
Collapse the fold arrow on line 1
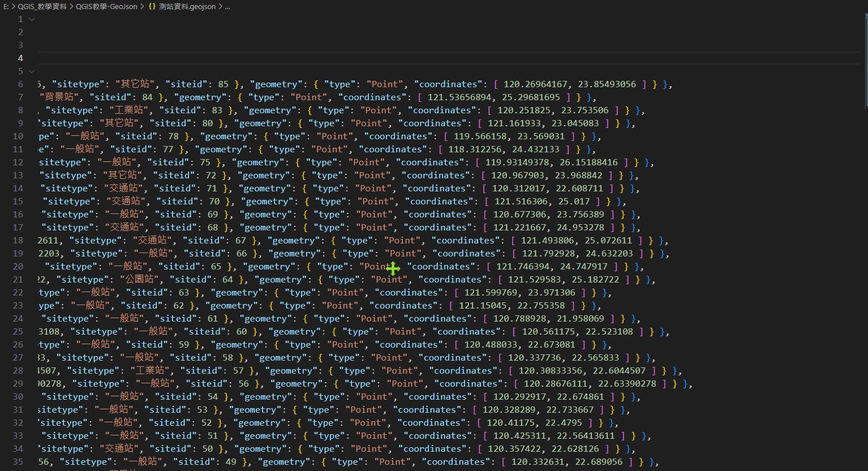(32, 19)
